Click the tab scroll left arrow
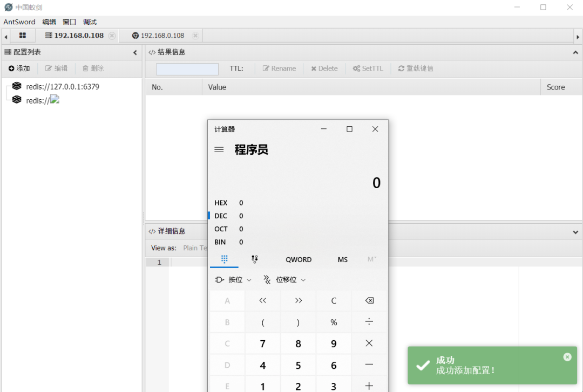 (5, 37)
